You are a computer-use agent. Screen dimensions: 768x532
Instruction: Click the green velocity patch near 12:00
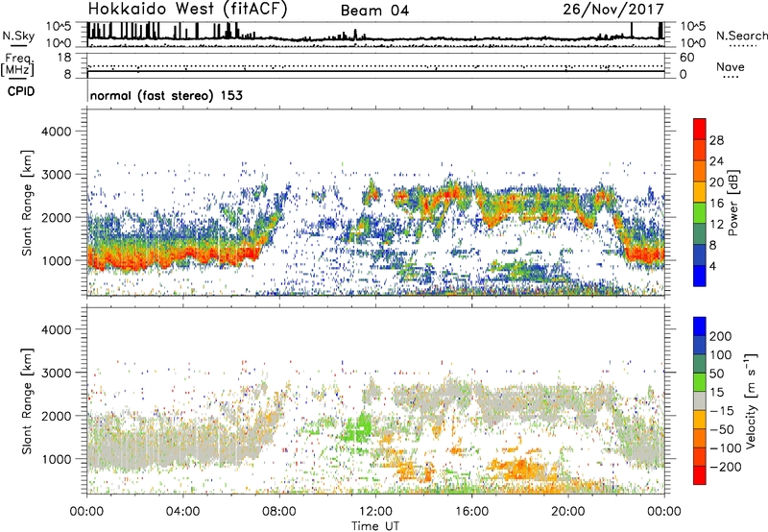[x=358, y=427]
